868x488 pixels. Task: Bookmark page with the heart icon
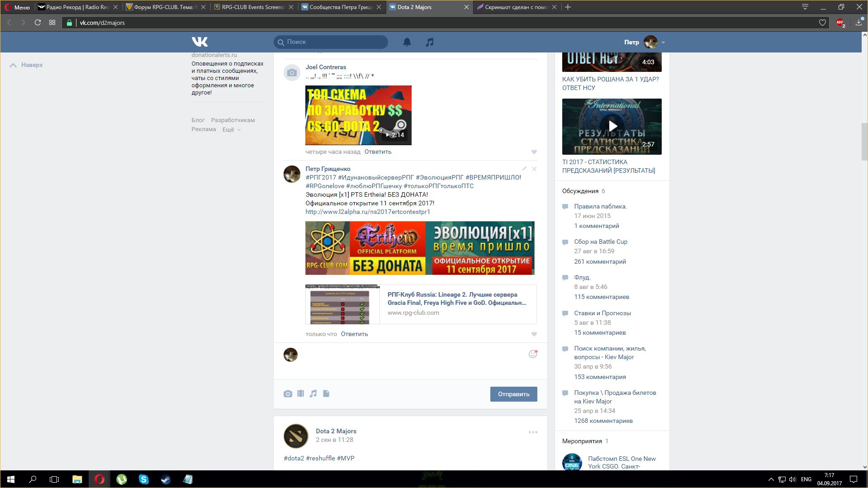click(x=822, y=23)
